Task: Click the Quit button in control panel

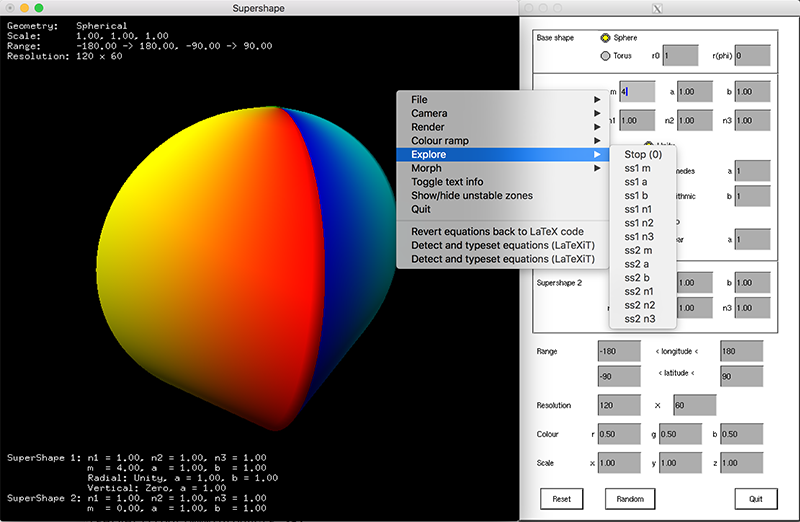Action: pos(755,498)
